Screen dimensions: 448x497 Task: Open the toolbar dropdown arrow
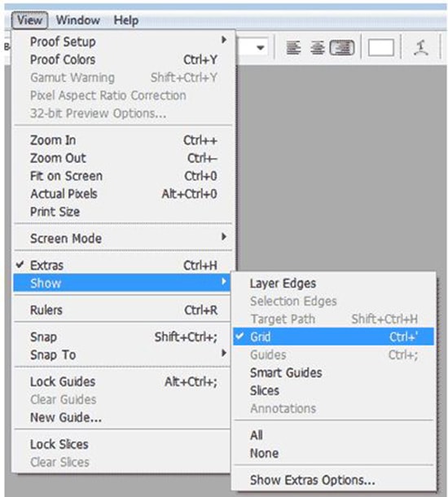point(261,48)
